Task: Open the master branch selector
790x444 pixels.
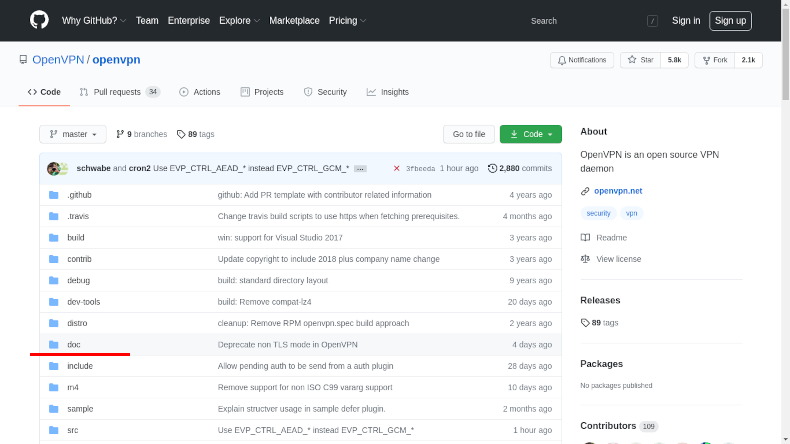Action: pos(73,134)
